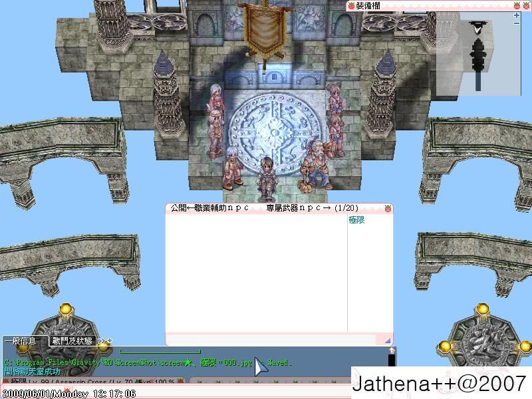Image resolution: width=532 pixels, height=399 pixels.
Task: Zoom in the minimap with plus
Action: (x=517, y=15)
